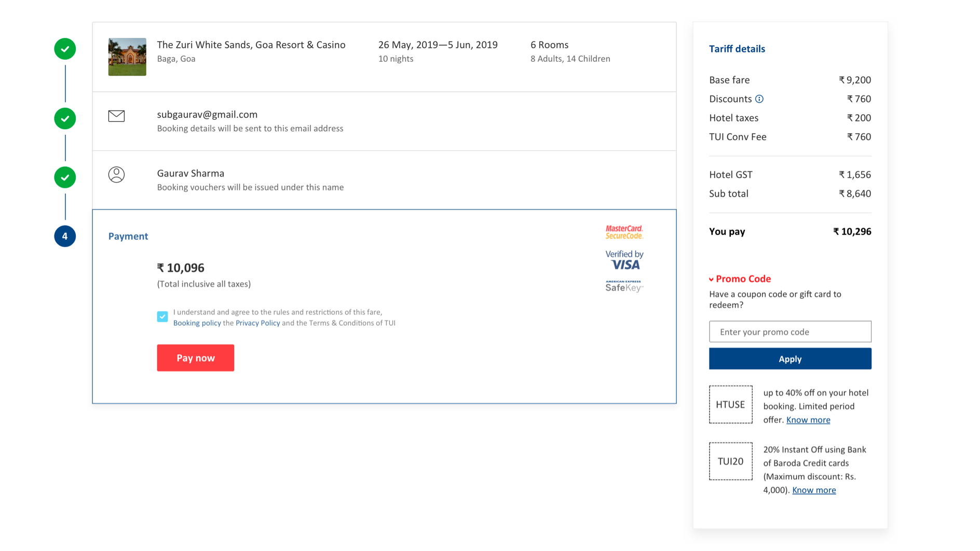
Task: Open the Privacy Policy link
Action: (257, 323)
